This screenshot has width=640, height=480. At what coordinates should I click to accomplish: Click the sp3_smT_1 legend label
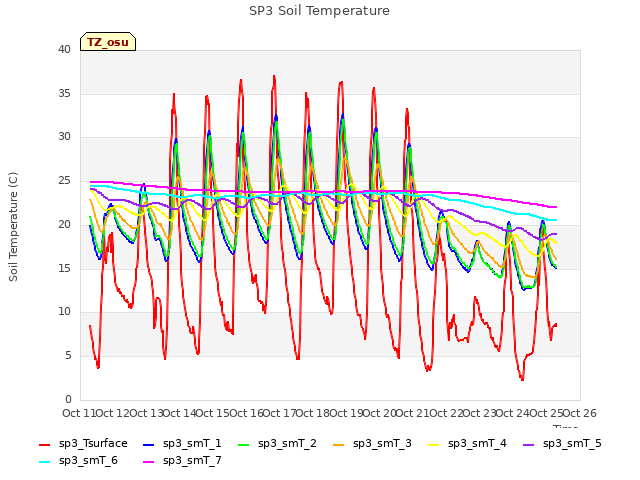(x=192, y=443)
